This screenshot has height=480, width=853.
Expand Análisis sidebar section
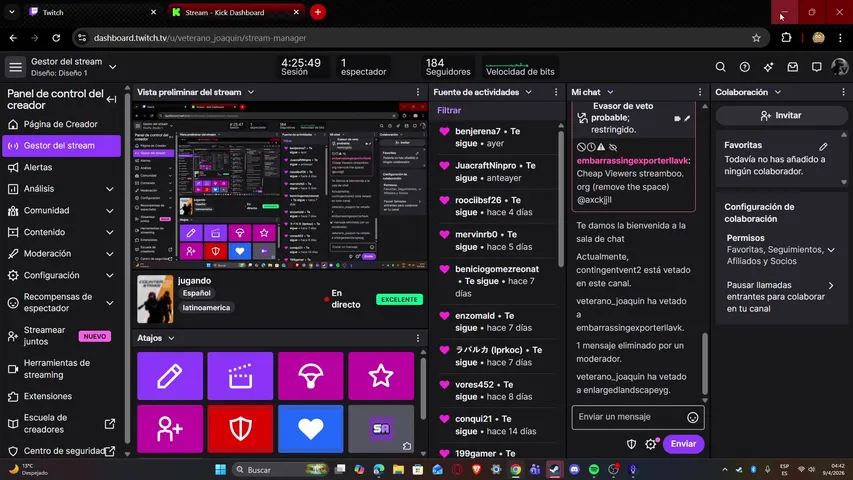pos(109,189)
